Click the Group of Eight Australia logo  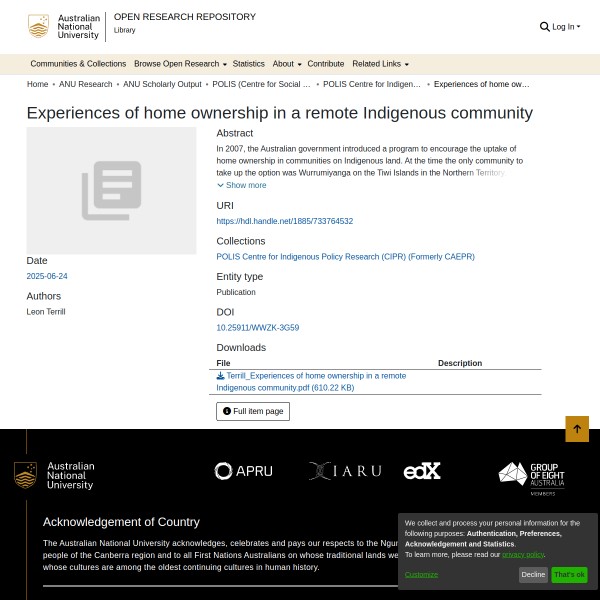coord(531,478)
